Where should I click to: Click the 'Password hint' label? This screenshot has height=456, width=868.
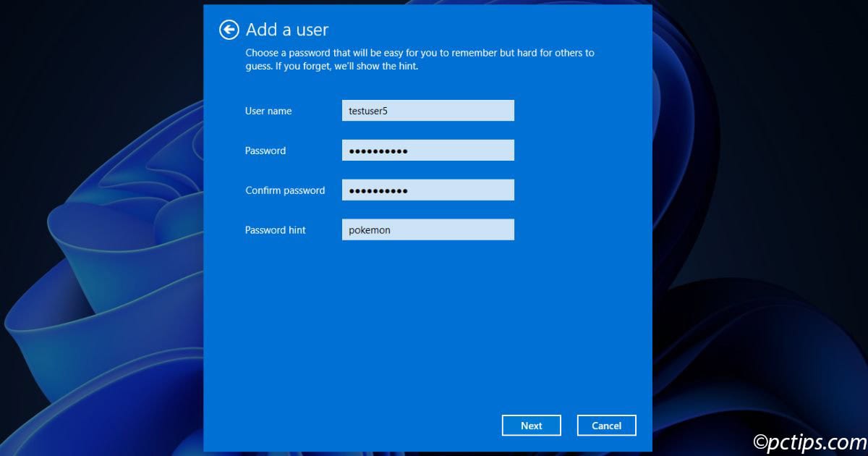(276, 230)
